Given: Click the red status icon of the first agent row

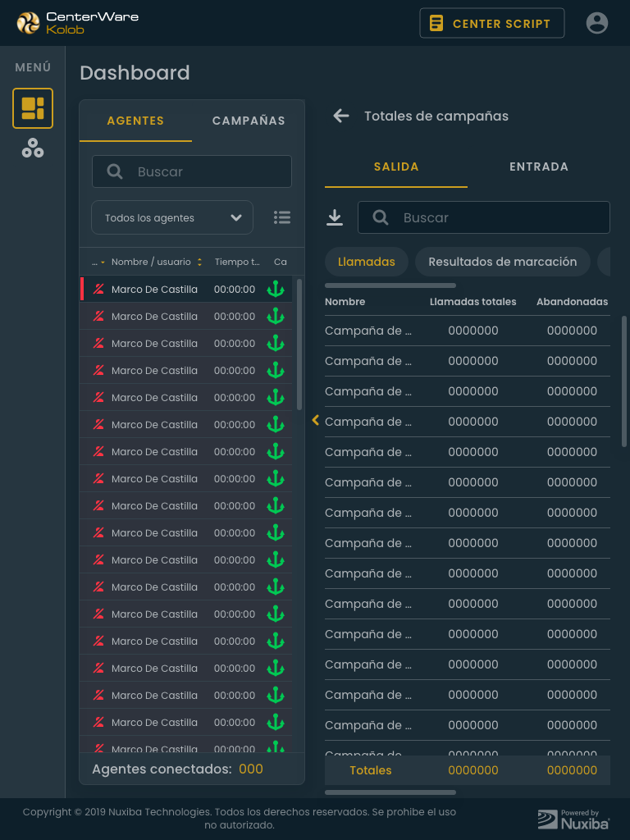Looking at the screenshot, I should (98, 290).
